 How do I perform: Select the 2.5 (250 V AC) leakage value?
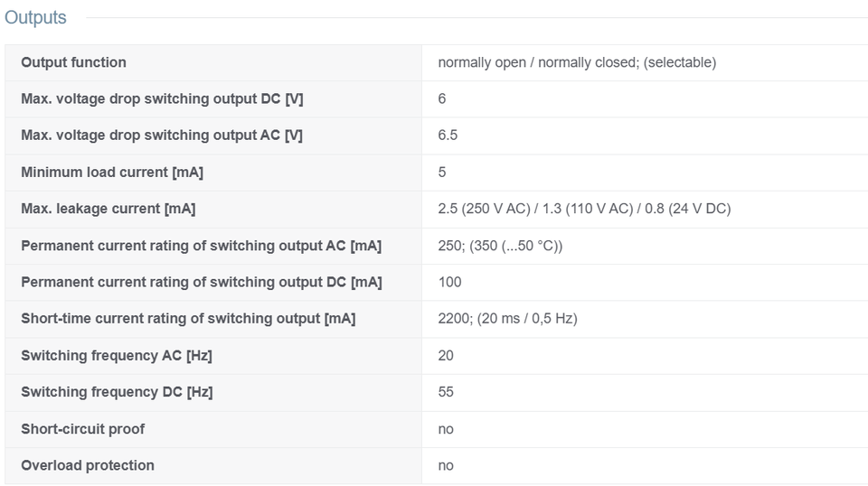tap(585, 209)
